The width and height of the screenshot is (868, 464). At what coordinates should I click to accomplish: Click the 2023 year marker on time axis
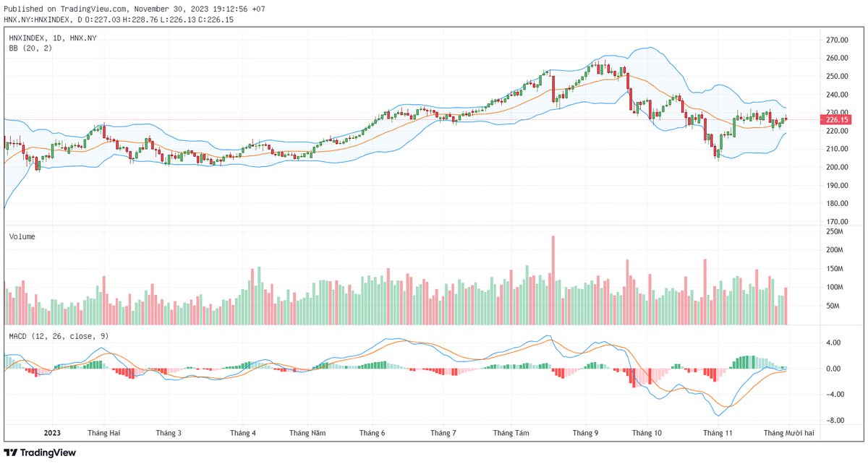52,433
